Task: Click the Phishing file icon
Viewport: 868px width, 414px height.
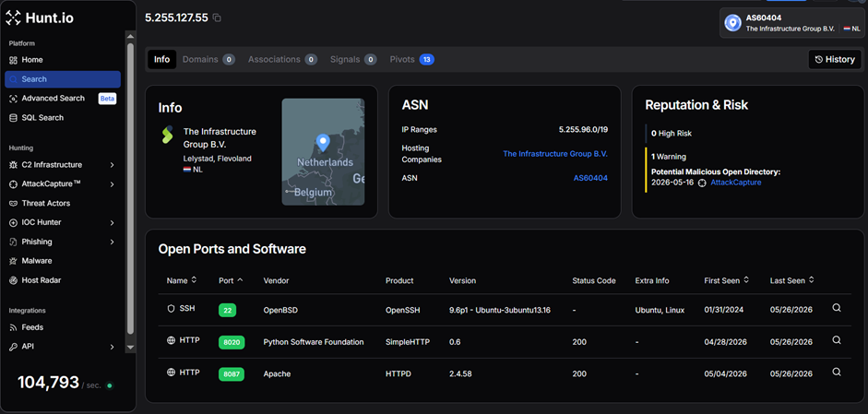Action: pyautogui.click(x=13, y=242)
